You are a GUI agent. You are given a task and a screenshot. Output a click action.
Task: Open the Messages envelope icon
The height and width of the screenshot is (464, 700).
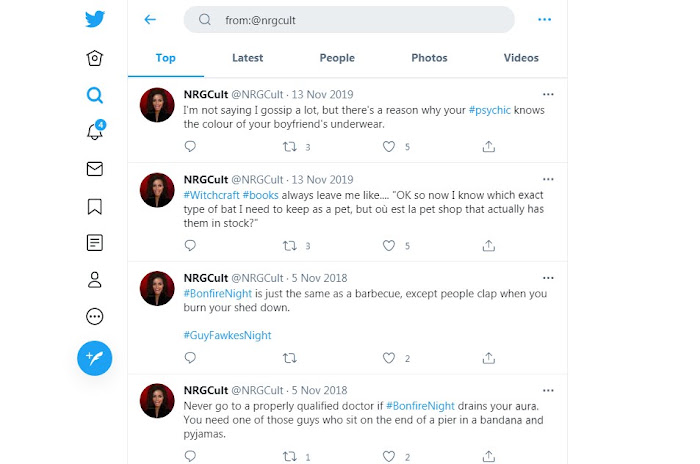[95, 169]
